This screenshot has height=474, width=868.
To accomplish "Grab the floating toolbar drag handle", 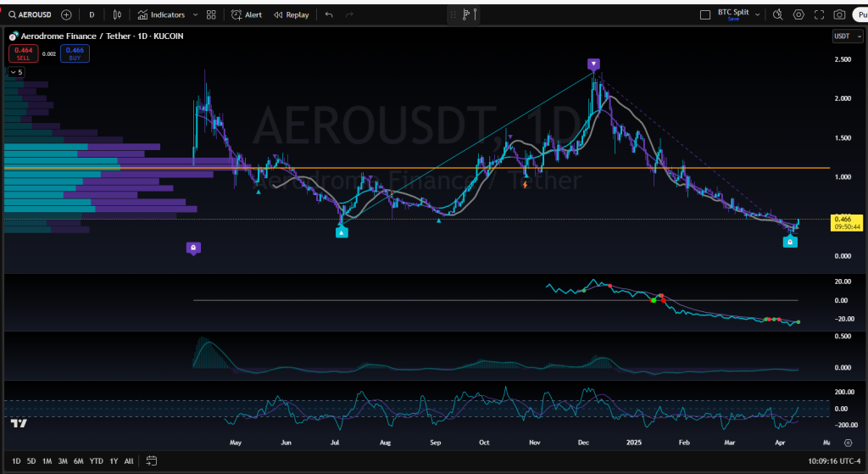I will 453,15.
